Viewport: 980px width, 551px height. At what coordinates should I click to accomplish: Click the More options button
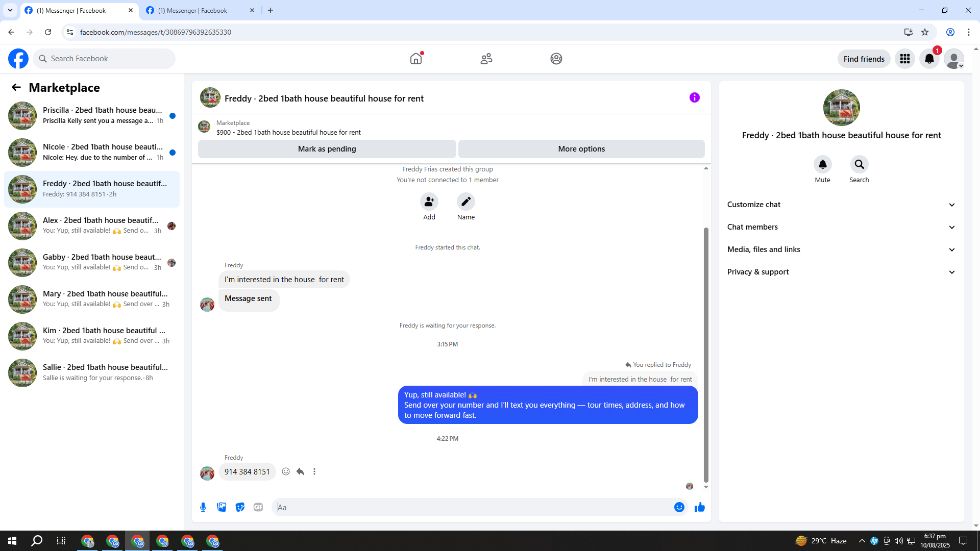point(581,149)
